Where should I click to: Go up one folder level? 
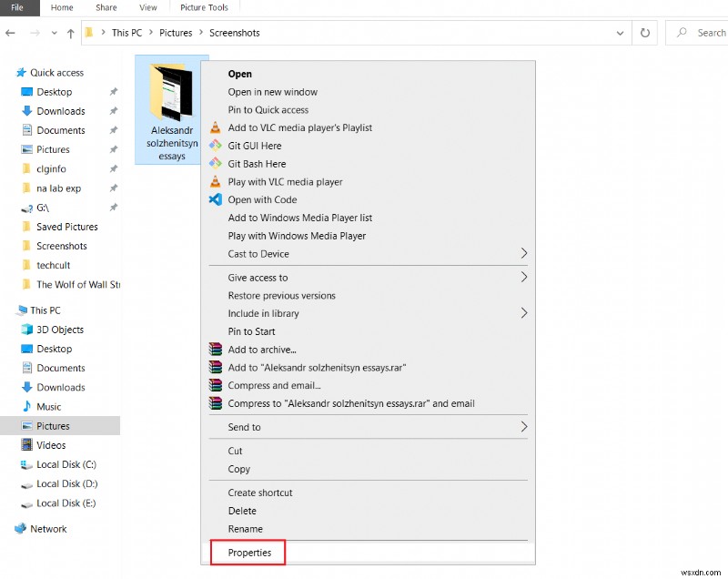[71, 33]
